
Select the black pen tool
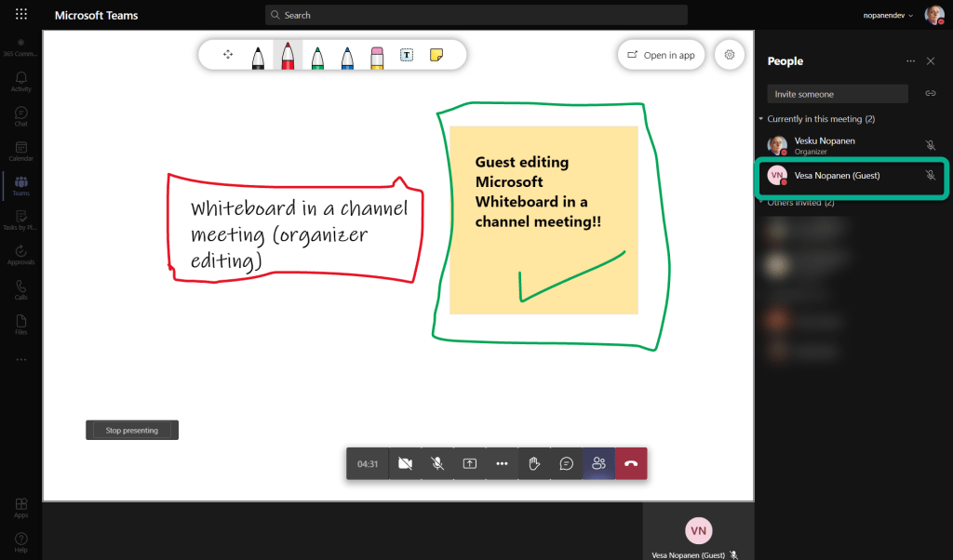[x=258, y=57]
